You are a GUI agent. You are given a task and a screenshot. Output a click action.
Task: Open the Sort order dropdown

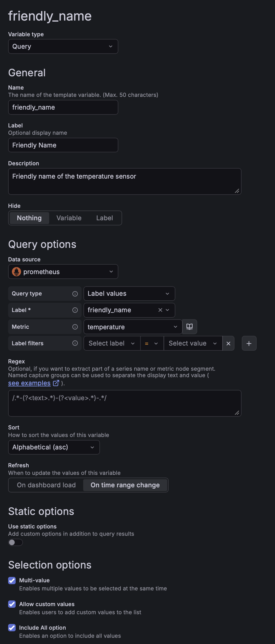click(54, 447)
